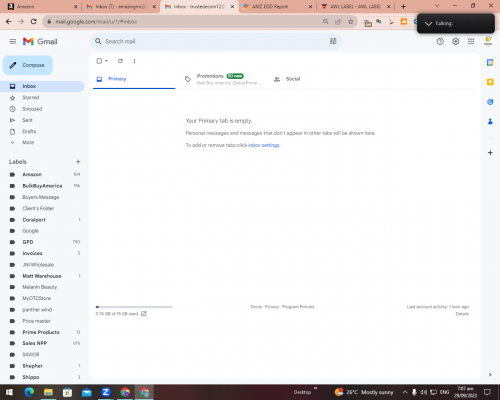Open the JNI Wholesale label
This screenshot has width=500, height=400.
tap(38, 265)
